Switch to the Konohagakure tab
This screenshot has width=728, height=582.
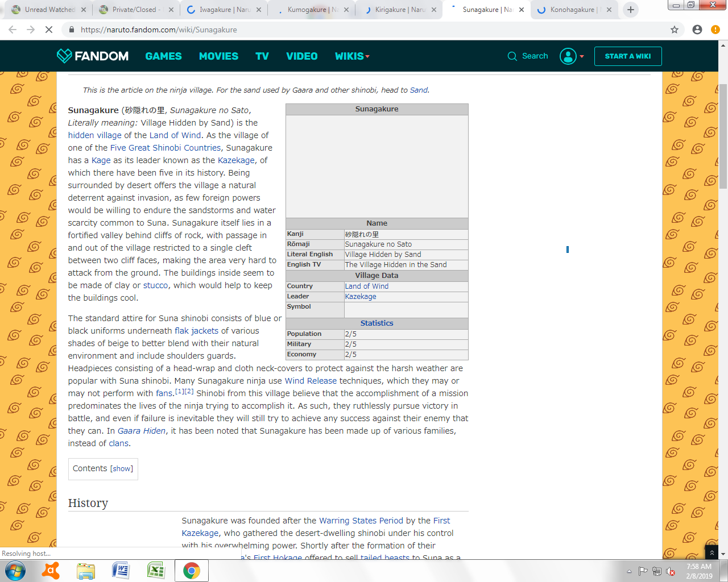point(574,10)
